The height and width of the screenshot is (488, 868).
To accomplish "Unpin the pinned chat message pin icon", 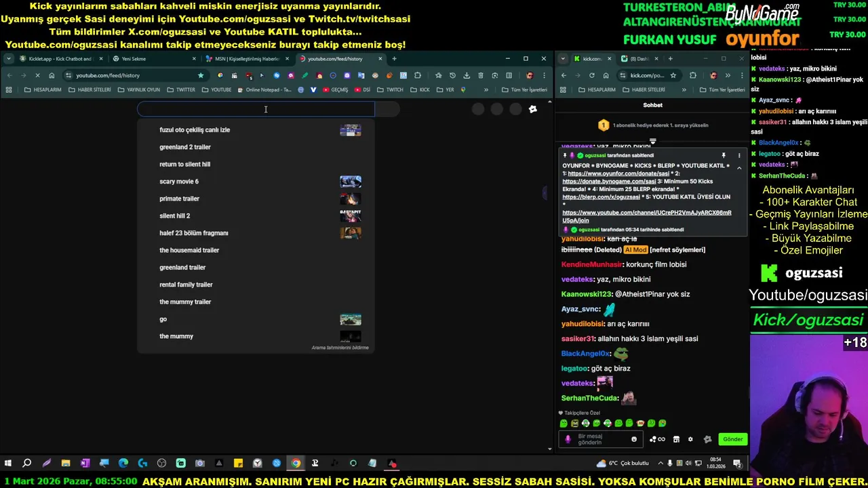I will pos(724,156).
